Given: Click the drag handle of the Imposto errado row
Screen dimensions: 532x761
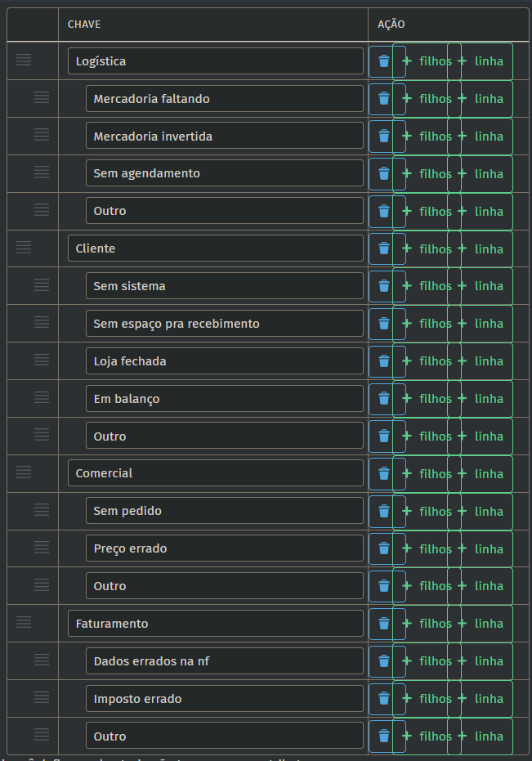Looking at the screenshot, I should tap(42, 697).
